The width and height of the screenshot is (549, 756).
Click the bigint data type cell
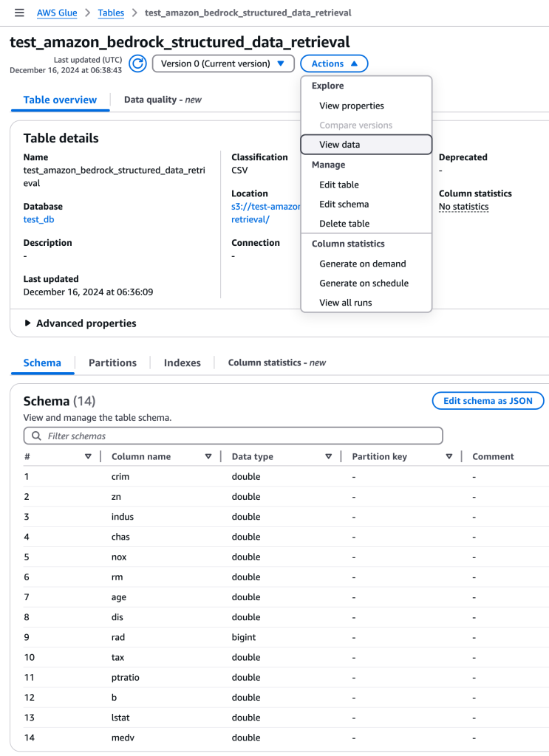coord(244,637)
